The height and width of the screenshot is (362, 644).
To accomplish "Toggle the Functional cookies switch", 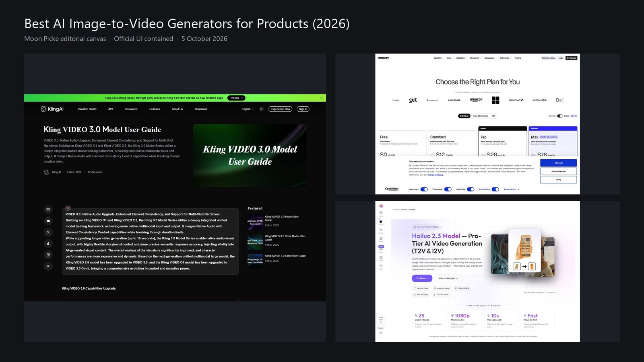I will (x=448, y=189).
